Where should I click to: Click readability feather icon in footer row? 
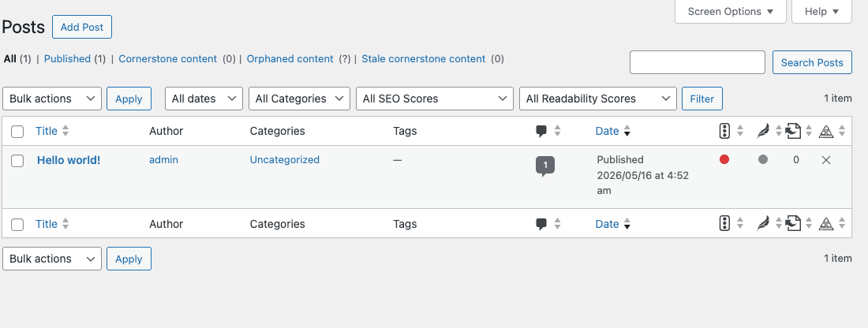tap(763, 223)
